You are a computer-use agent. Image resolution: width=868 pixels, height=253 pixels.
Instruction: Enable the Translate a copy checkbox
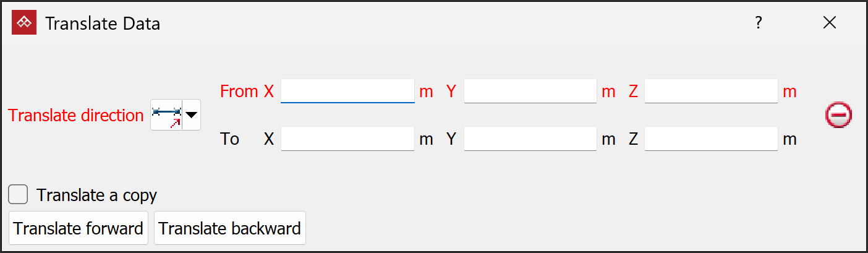(18, 195)
